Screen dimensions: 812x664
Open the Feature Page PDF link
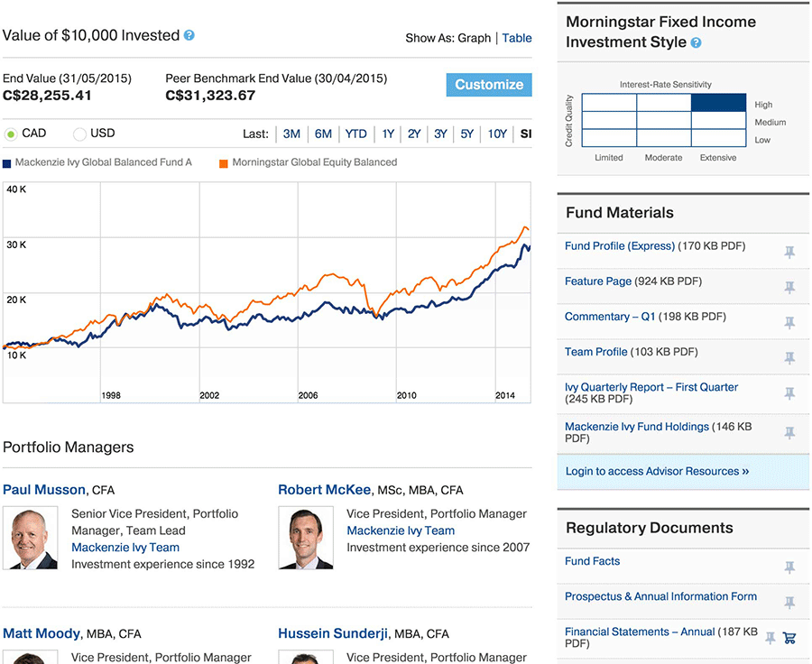[598, 281]
